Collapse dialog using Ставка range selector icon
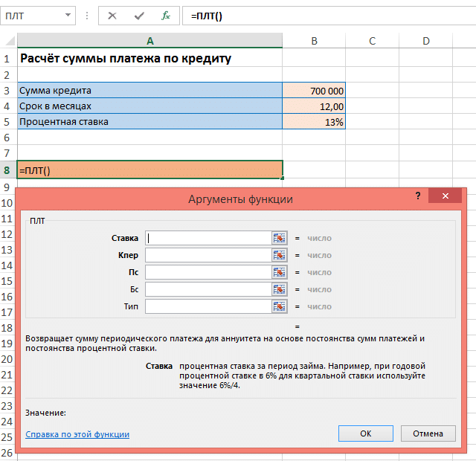 click(x=280, y=238)
